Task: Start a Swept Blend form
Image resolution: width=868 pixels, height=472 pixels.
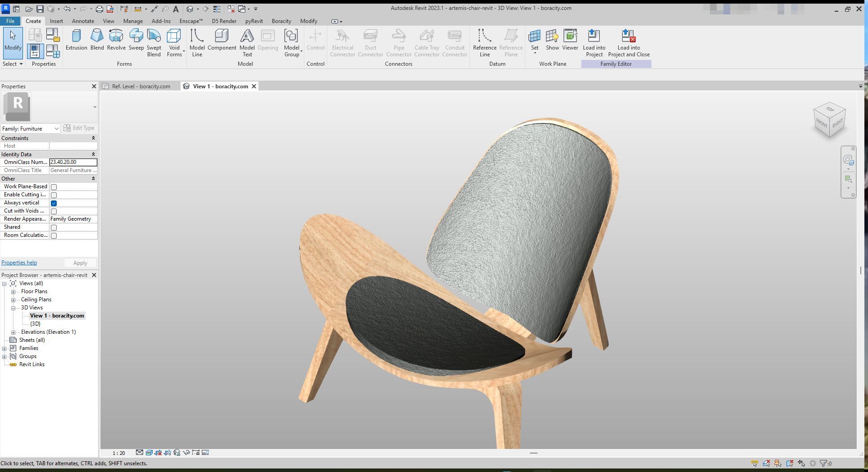Action: [x=154, y=43]
